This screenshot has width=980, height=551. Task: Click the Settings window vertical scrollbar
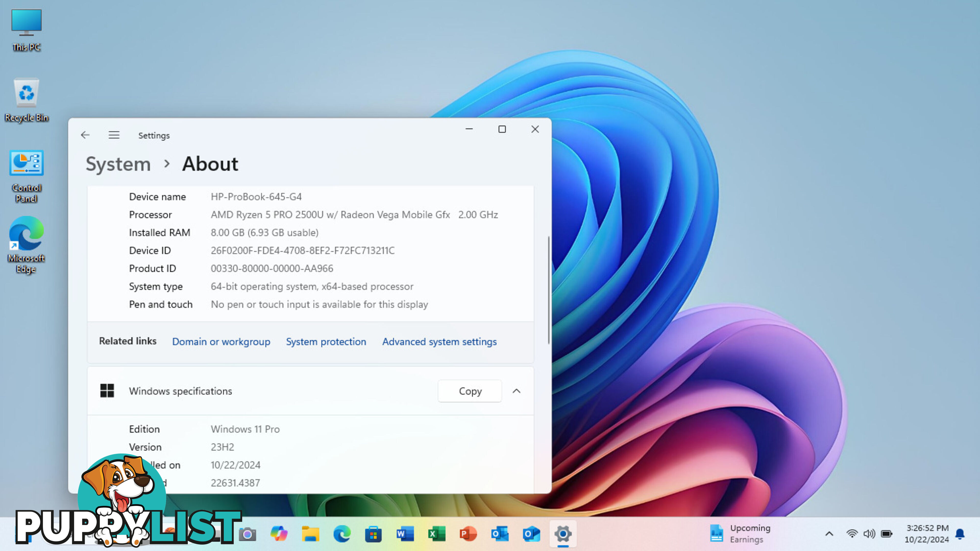548,290
